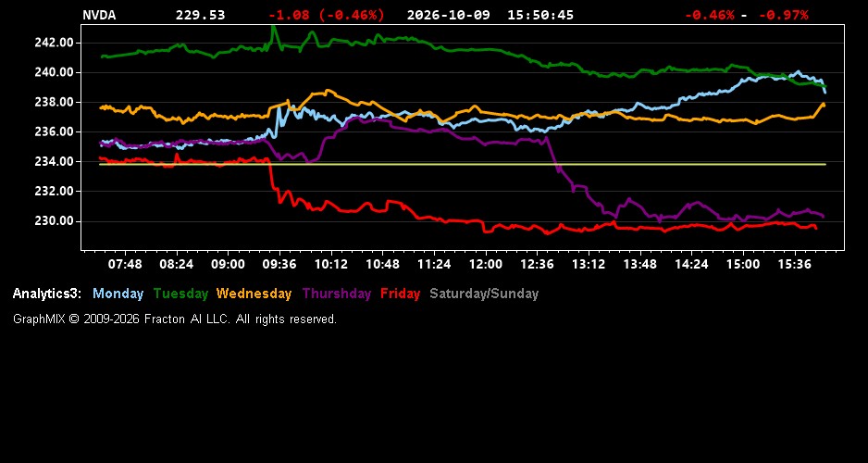Click the 2026-10-09 date stamp
868x463 pixels.
[x=449, y=16]
